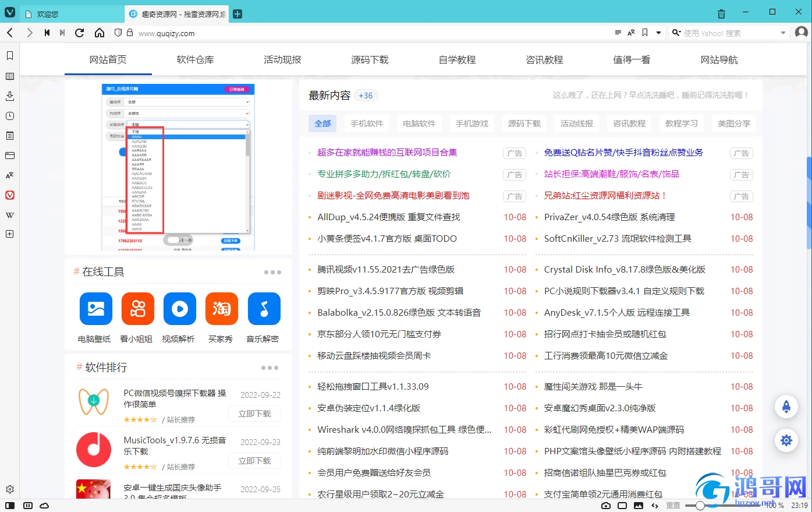Open the floating blue gear settings

pyautogui.click(x=786, y=440)
